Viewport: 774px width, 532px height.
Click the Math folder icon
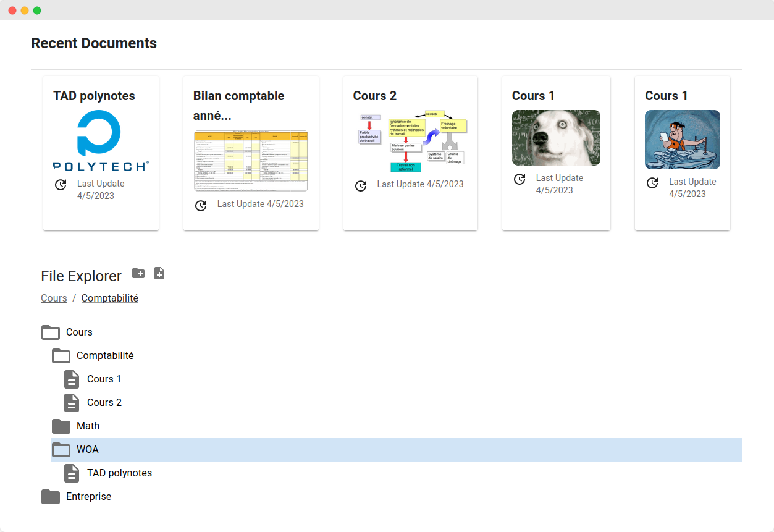point(61,426)
